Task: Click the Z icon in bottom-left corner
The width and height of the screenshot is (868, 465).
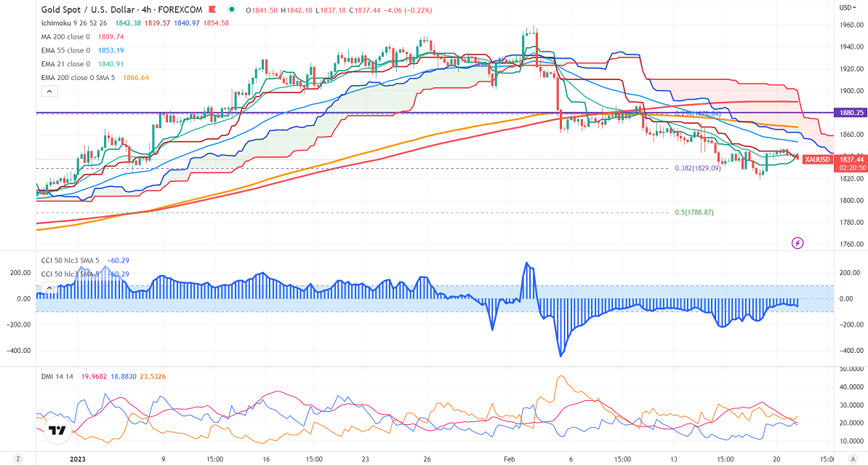Action: (x=20, y=459)
